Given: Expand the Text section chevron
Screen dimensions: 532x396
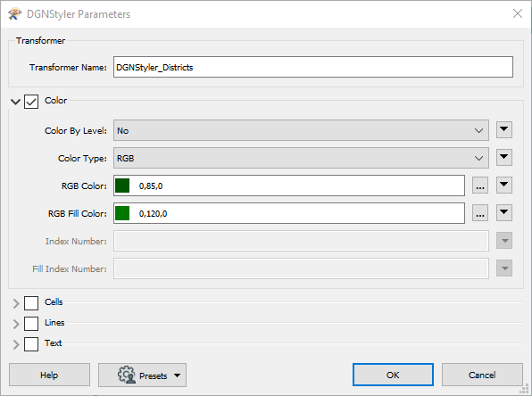Looking at the screenshot, I should (x=16, y=344).
